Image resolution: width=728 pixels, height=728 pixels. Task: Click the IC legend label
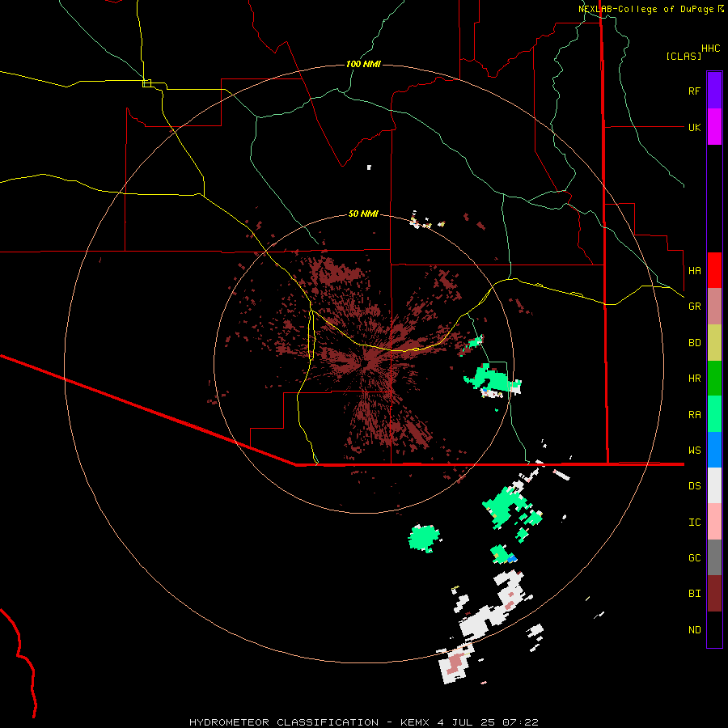point(694,523)
